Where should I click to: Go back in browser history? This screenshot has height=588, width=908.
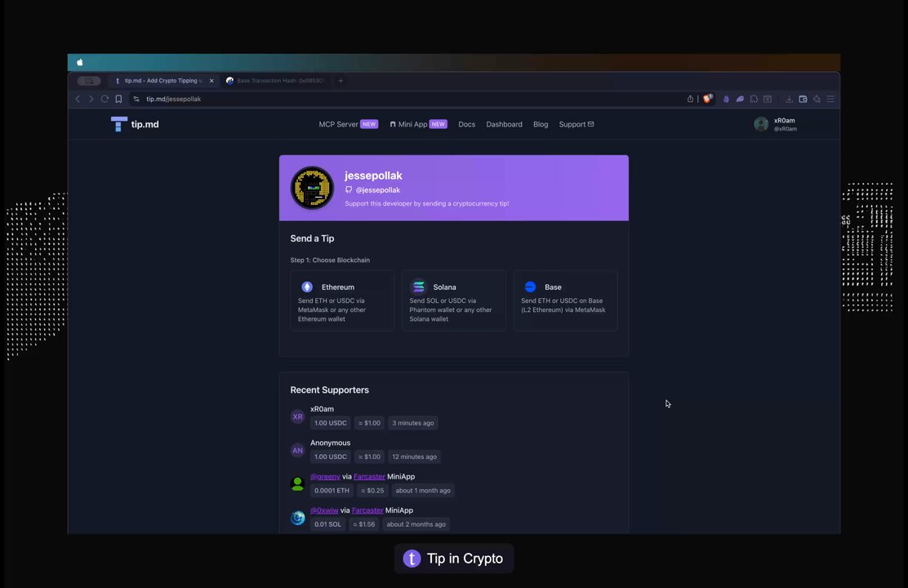[x=78, y=99]
